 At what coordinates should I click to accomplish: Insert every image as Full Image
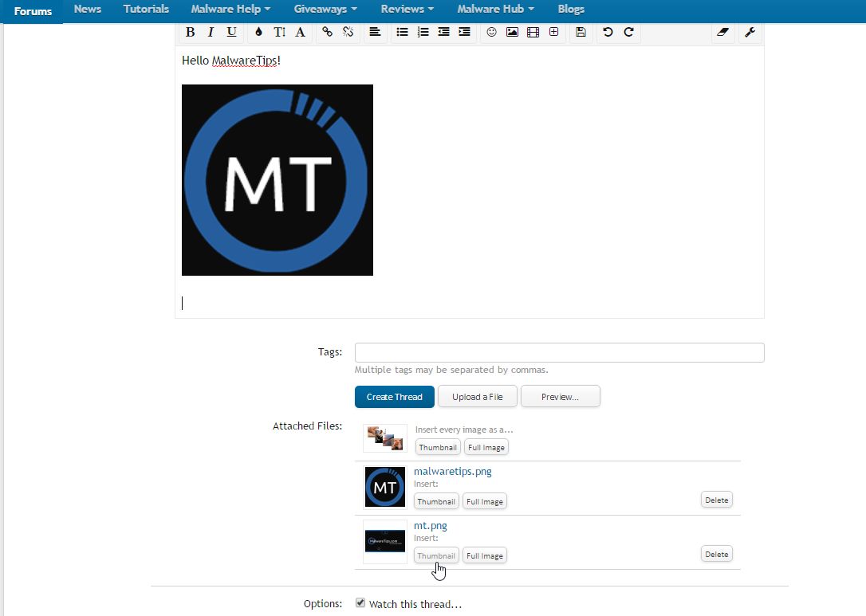point(486,447)
